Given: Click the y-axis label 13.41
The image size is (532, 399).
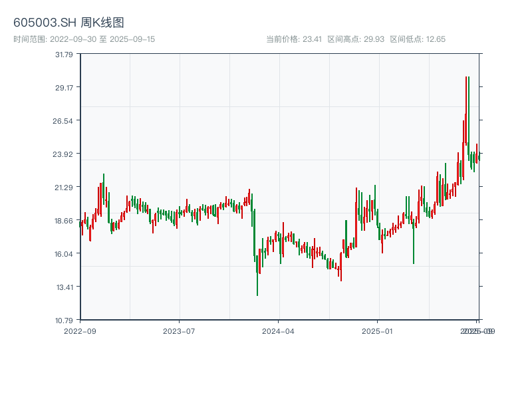Looking at the screenshot, I should (65, 287).
